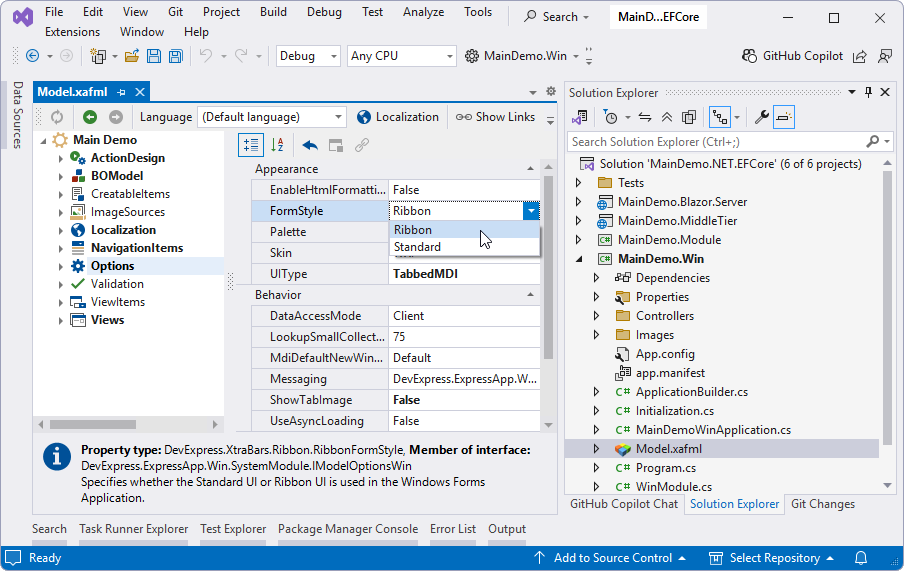Collapse the MainDemo.Win project
Screen dimensions: 904x571
point(579,259)
